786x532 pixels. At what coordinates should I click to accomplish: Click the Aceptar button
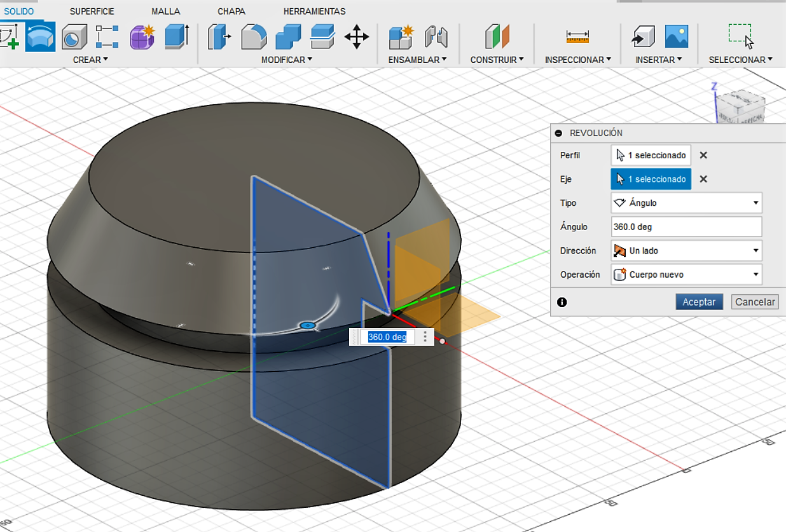click(x=699, y=302)
